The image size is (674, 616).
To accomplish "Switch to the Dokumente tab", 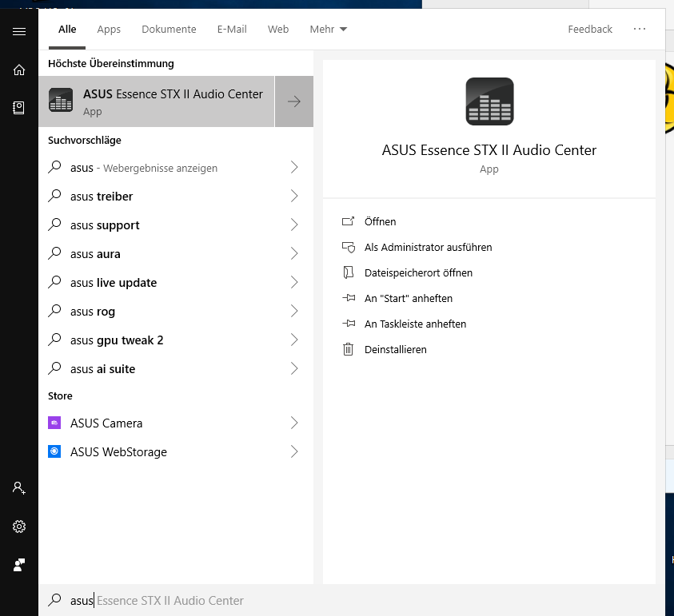I will (x=169, y=30).
